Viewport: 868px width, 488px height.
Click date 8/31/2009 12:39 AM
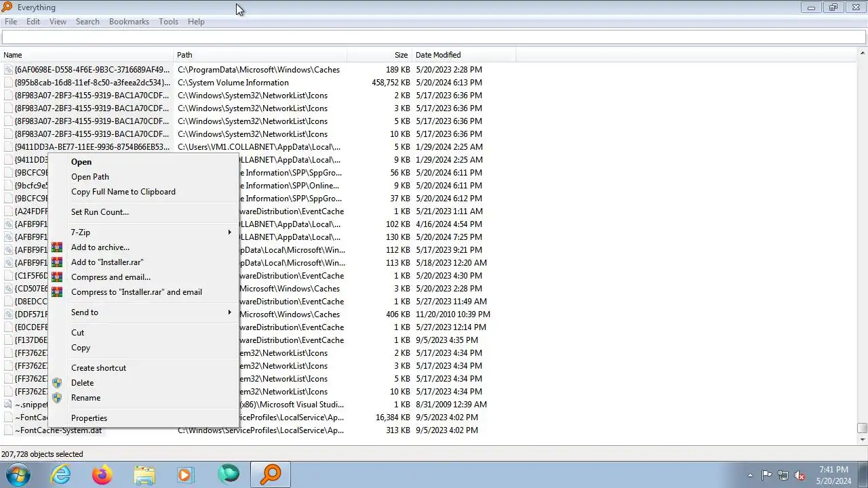(451, 405)
